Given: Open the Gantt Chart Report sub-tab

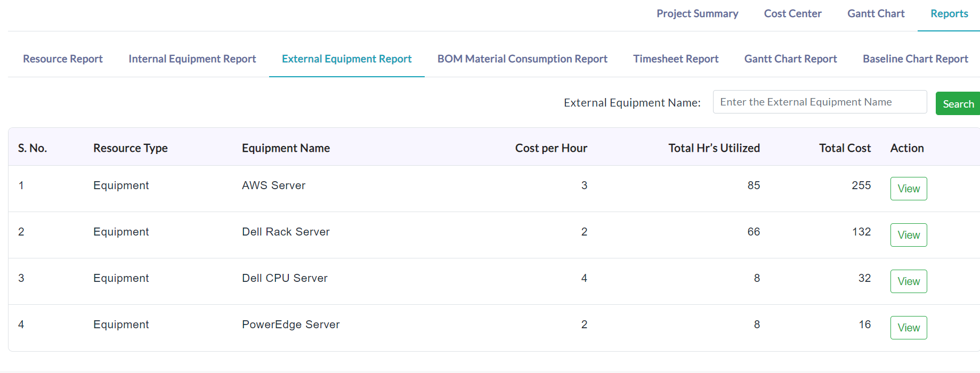Looking at the screenshot, I should click(x=790, y=59).
